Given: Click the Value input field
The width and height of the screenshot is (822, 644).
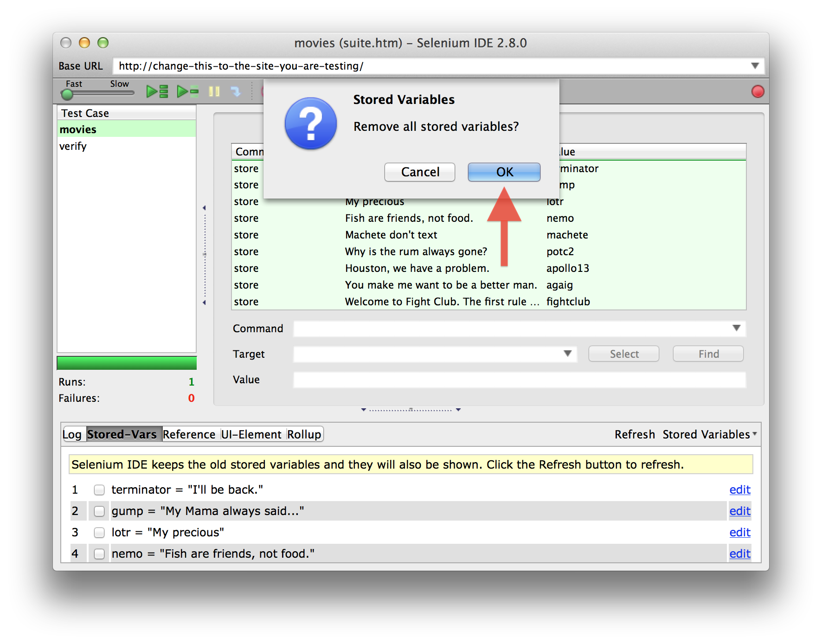Looking at the screenshot, I should click(x=520, y=380).
